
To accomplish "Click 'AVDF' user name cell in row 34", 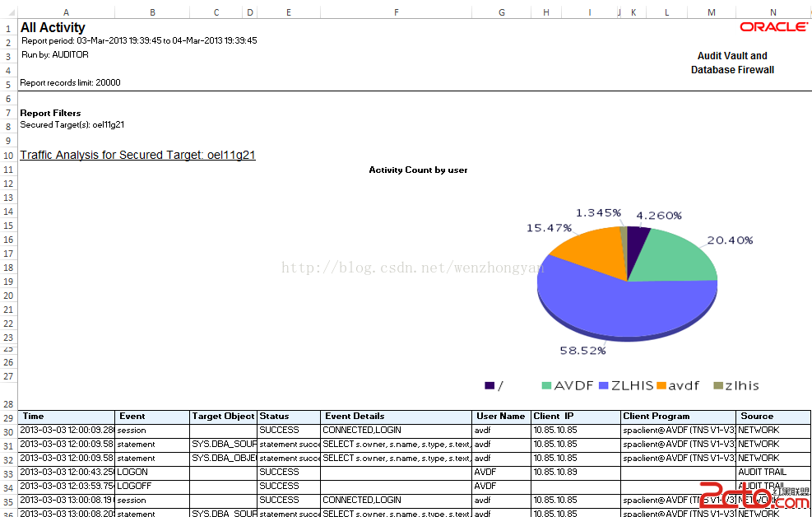I will click(501, 487).
